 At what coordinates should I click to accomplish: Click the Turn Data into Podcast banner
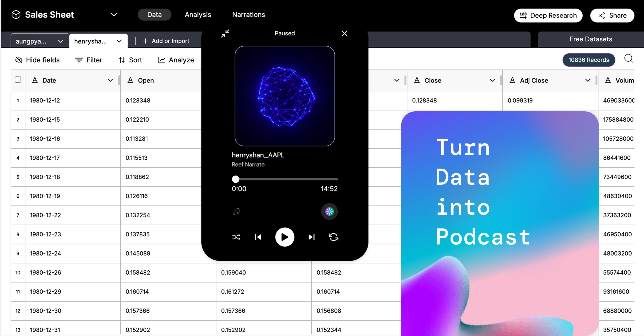(500, 223)
